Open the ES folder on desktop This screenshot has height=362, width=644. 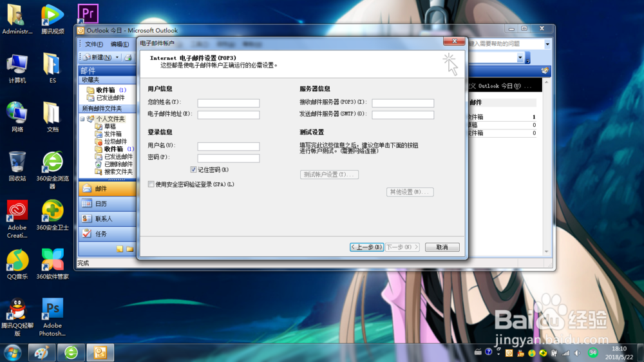click(x=52, y=68)
